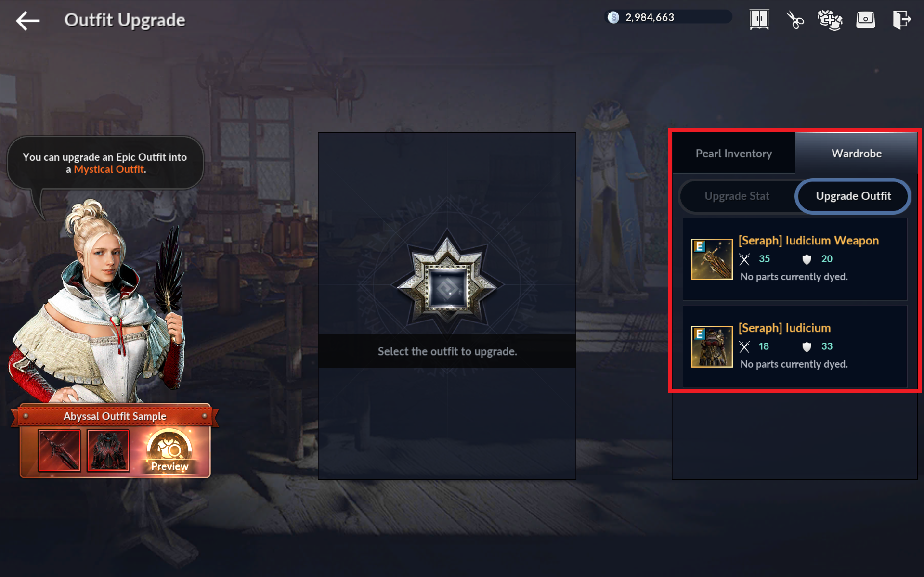Click the scissors icon in the top bar
The height and width of the screenshot is (577, 924).
pos(795,20)
